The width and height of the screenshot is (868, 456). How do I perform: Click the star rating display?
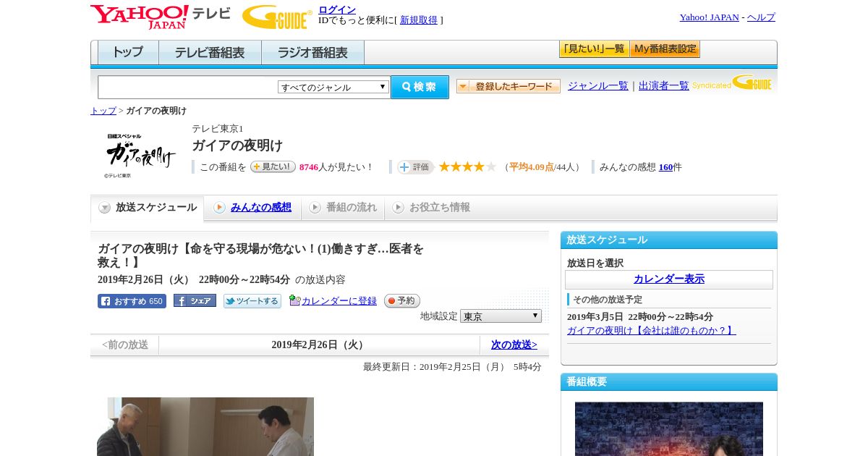click(x=467, y=166)
